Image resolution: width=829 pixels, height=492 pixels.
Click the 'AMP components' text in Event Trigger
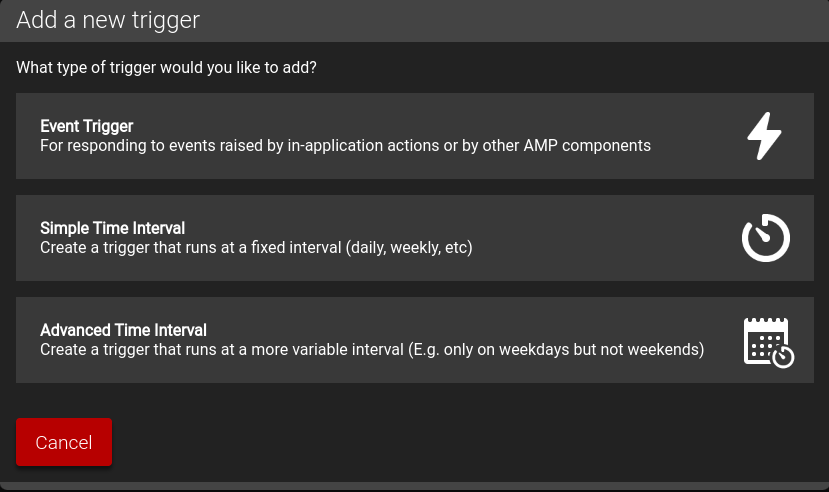pyautogui.click(x=590, y=146)
